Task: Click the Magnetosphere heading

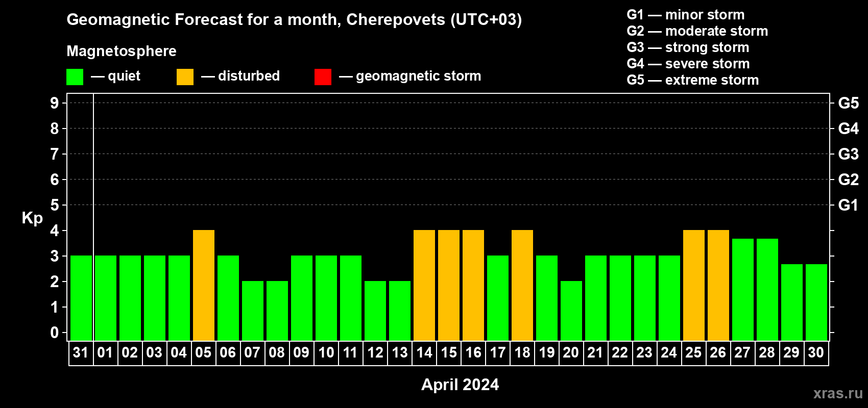Action: click(122, 51)
